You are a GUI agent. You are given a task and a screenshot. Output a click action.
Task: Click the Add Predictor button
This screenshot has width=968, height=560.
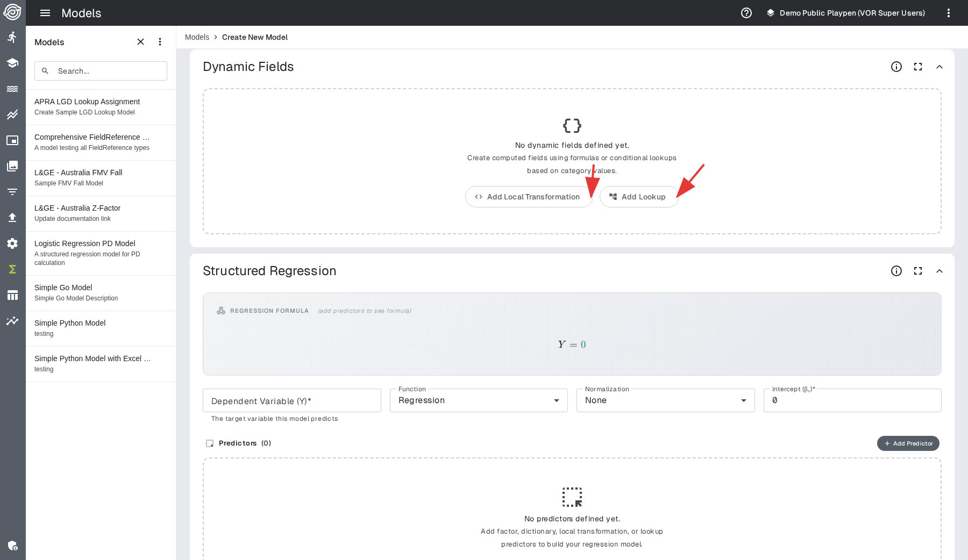coord(908,443)
